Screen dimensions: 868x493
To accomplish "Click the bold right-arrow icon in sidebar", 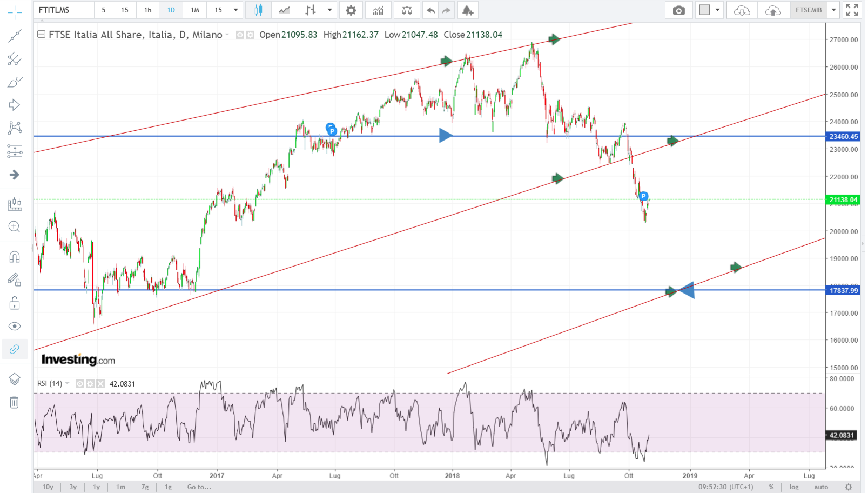I will (15, 175).
